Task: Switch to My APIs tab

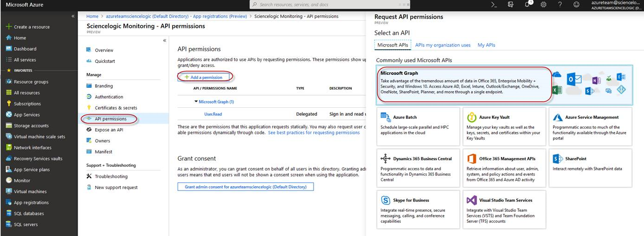Action: click(x=486, y=45)
